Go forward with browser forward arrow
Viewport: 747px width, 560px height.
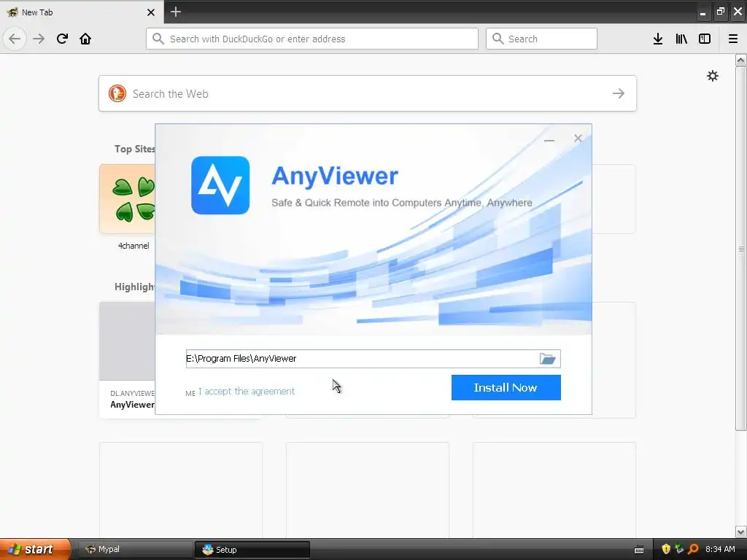[39, 39]
